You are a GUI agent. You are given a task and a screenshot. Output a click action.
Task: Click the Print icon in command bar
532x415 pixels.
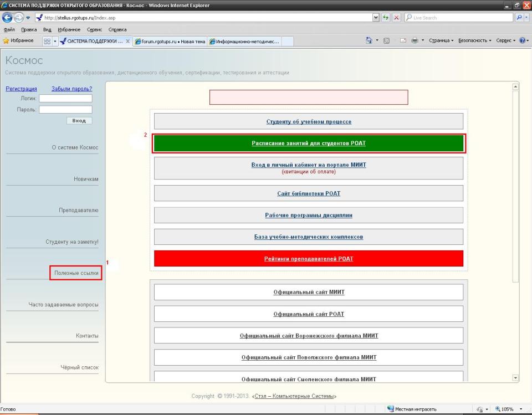[x=414, y=40]
